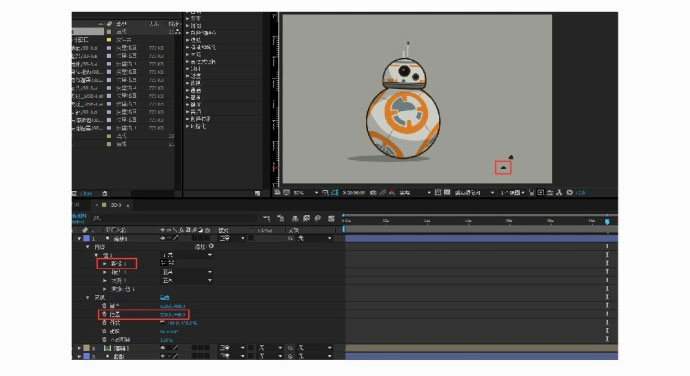Viewport: 690px width, 376px height.
Task: Toggle the Draft 3D button in timeline header
Action: pyautogui.click(x=281, y=218)
